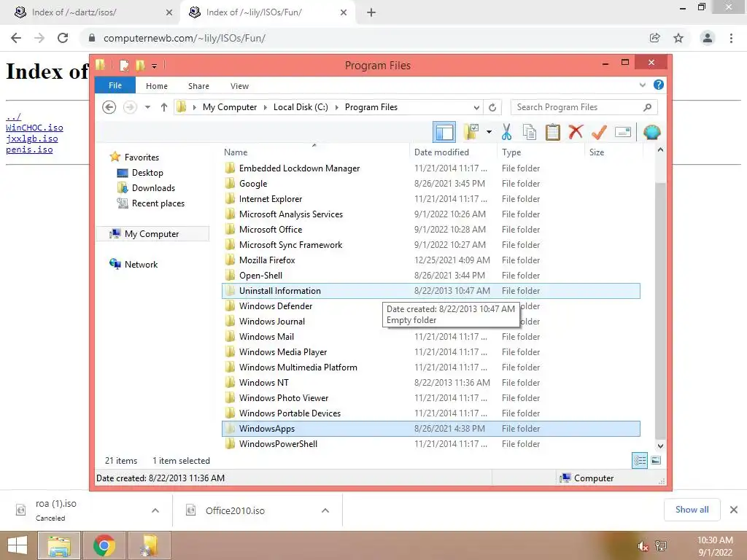Select the Mozilla Firefox folder
The height and width of the screenshot is (560, 747).
[x=430, y=260]
